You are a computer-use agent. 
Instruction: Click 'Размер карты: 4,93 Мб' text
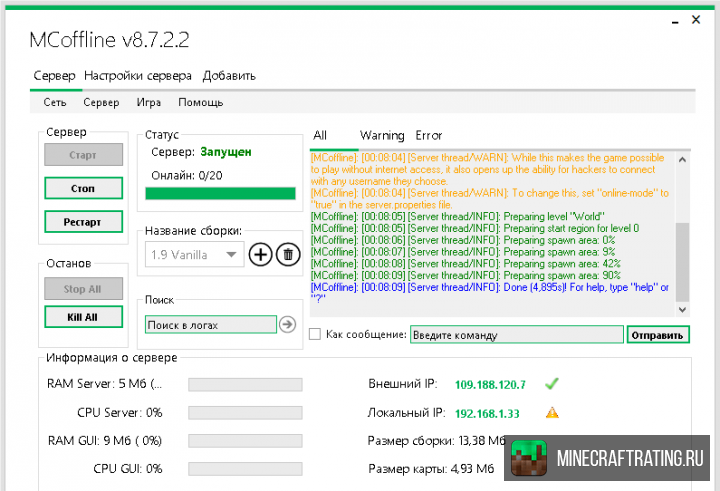point(431,469)
